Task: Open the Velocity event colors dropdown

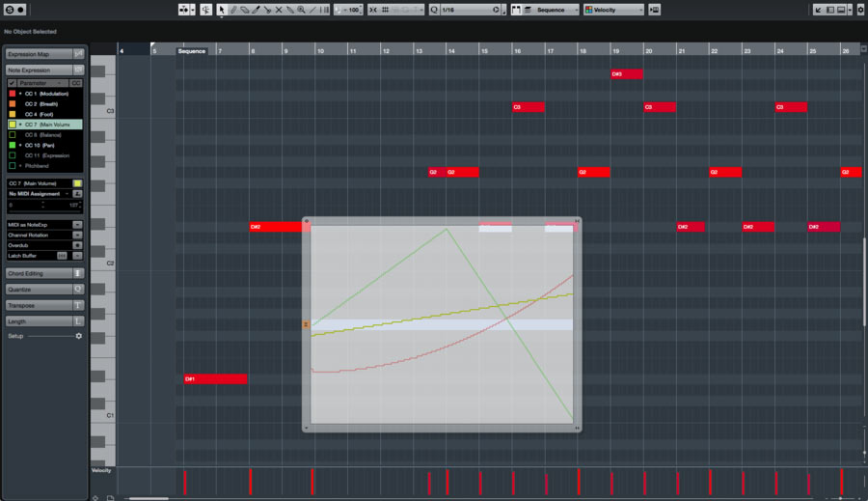Action: pos(614,10)
